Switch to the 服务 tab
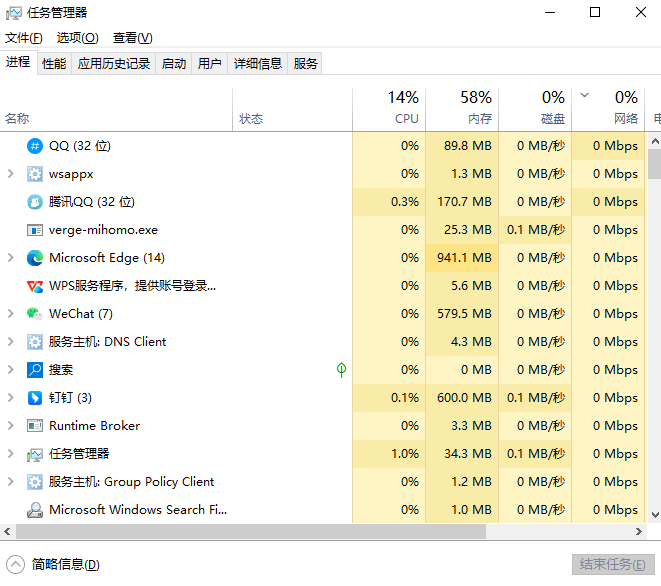This screenshot has width=661, height=586. pos(305,64)
